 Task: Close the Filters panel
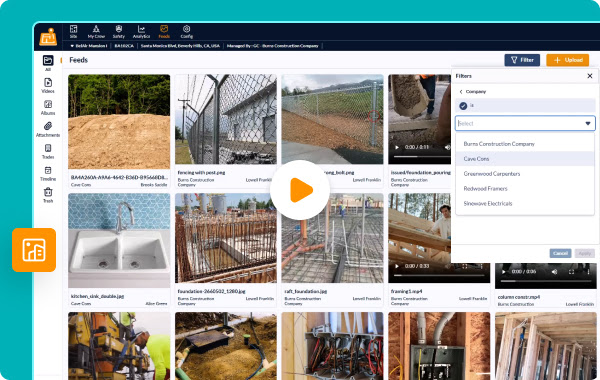tap(590, 76)
